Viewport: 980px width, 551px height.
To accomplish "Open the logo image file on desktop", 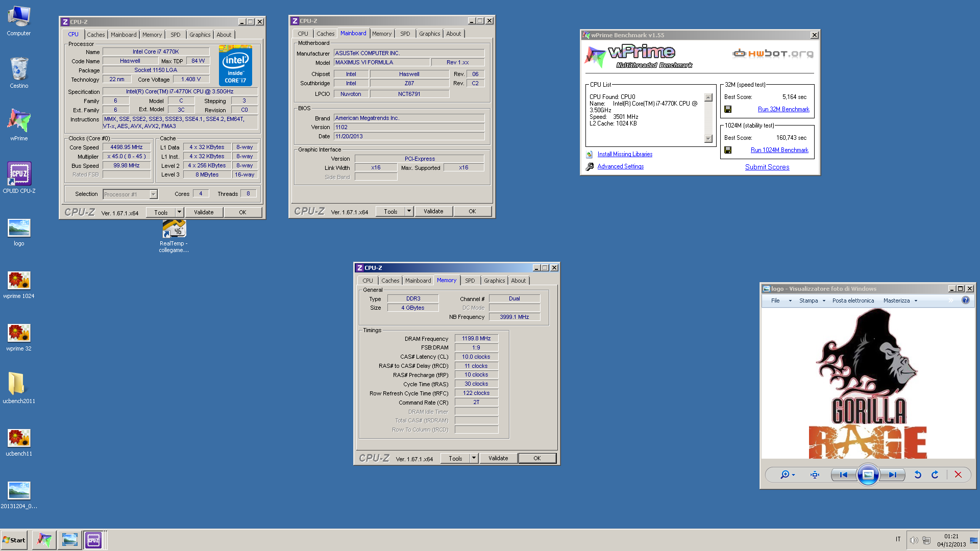I will tap(19, 232).
